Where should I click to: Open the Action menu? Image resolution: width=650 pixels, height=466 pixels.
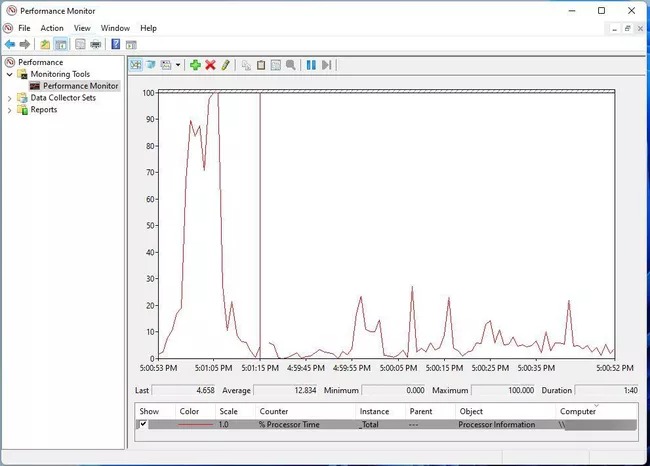coord(52,28)
